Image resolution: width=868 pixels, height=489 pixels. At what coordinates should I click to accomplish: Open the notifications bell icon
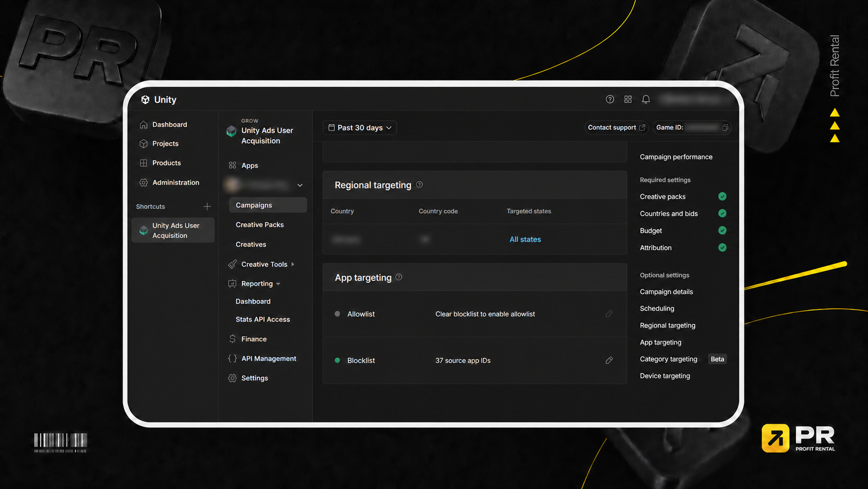click(x=646, y=99)
